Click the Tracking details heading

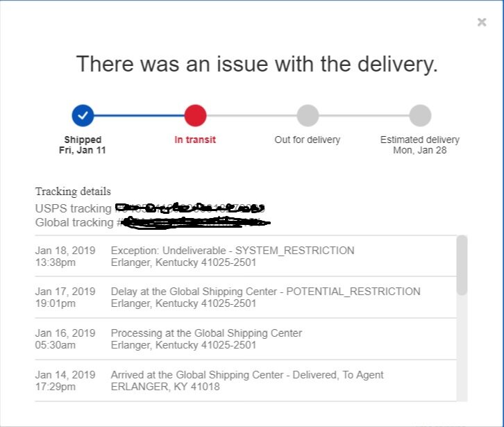pyautogui.click(x=73, y=192)
